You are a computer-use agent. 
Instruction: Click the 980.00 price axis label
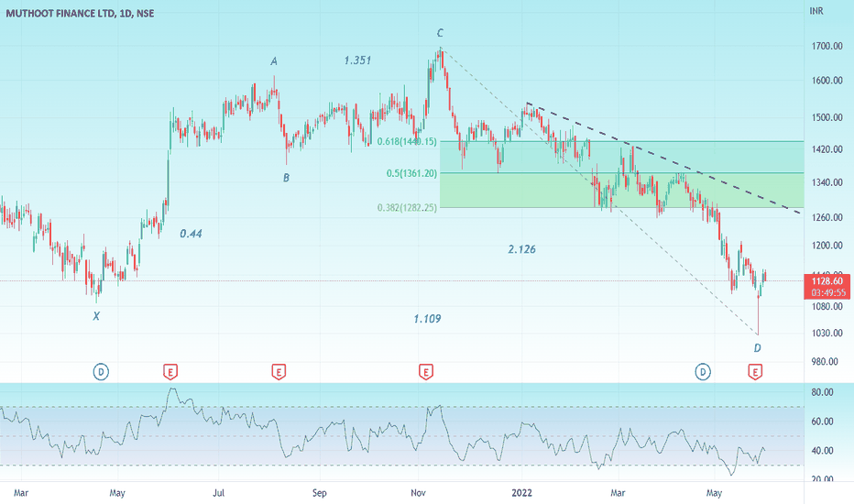[825, 362]
